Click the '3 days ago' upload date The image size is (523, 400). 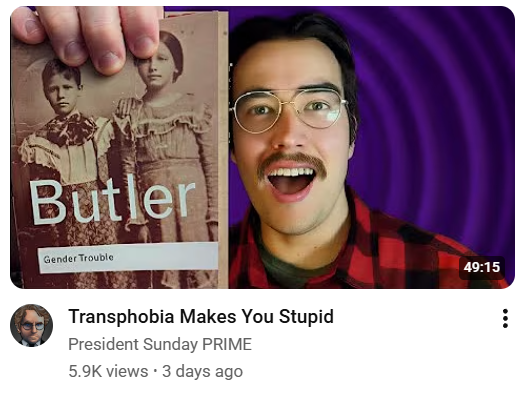click(x=202, y=371)
